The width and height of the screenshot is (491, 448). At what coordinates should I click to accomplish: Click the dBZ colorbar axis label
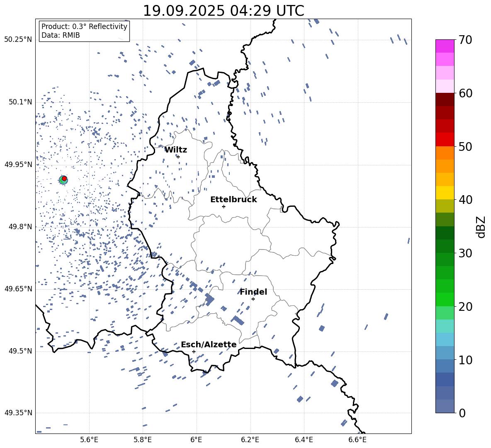pos(481,227)
